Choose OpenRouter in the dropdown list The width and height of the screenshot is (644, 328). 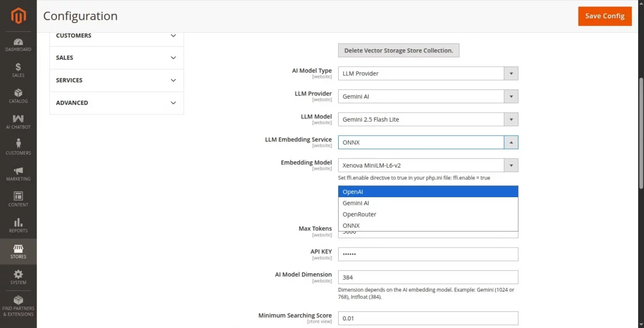click(428, 214)
